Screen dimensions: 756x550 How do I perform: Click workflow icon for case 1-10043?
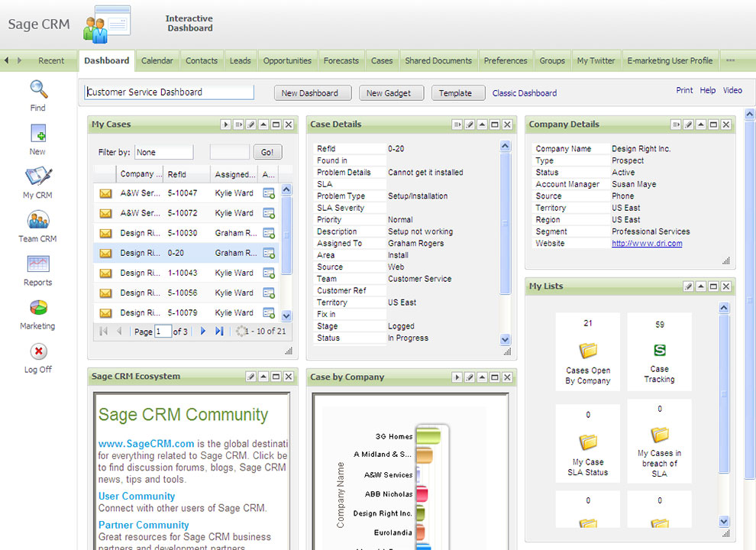(269, 273)
